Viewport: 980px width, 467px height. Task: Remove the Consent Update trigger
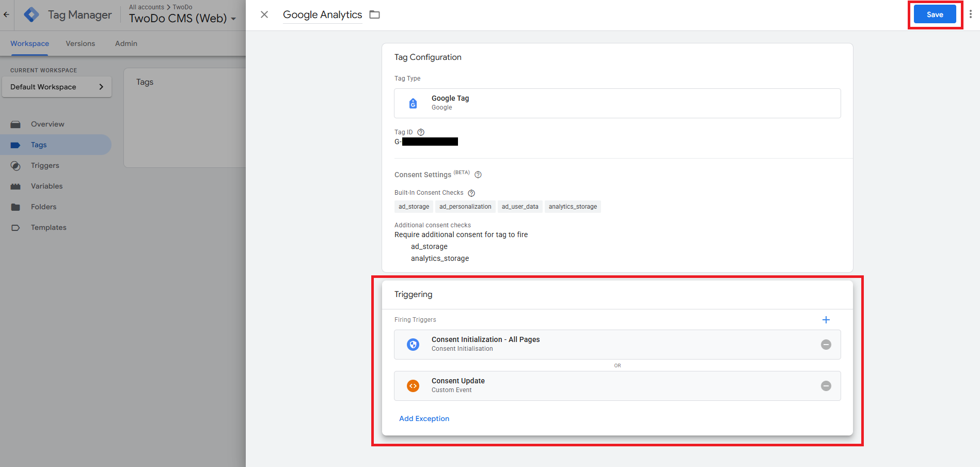826,386
